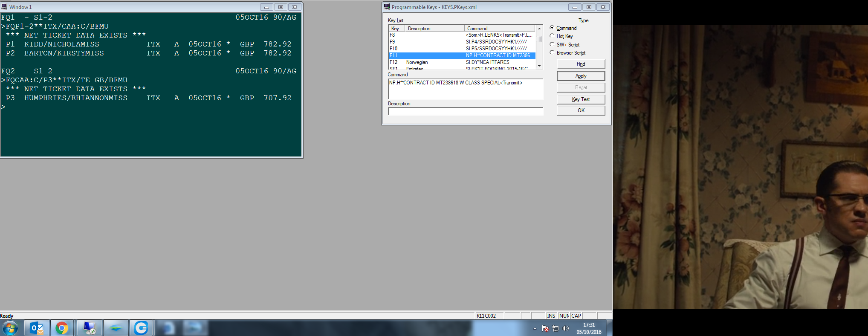Click the Find button
The height and width of the screenshot is (336, 868).
pyautogui.click(x=581, y=64)
